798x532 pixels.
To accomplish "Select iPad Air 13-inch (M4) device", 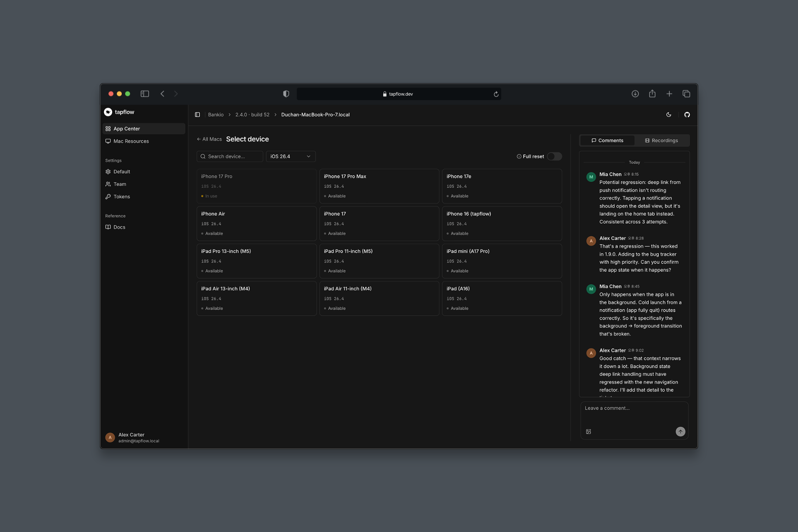I will 256,298.
